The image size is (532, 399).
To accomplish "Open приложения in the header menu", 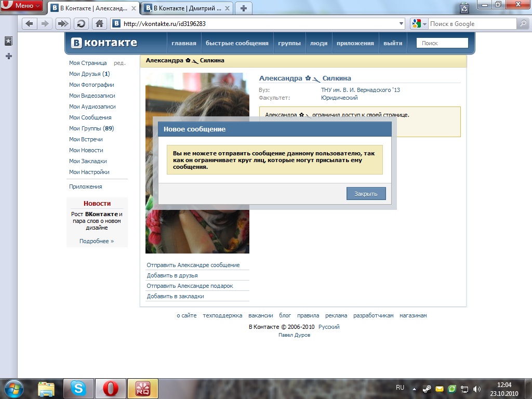I will tap(355, 43).
